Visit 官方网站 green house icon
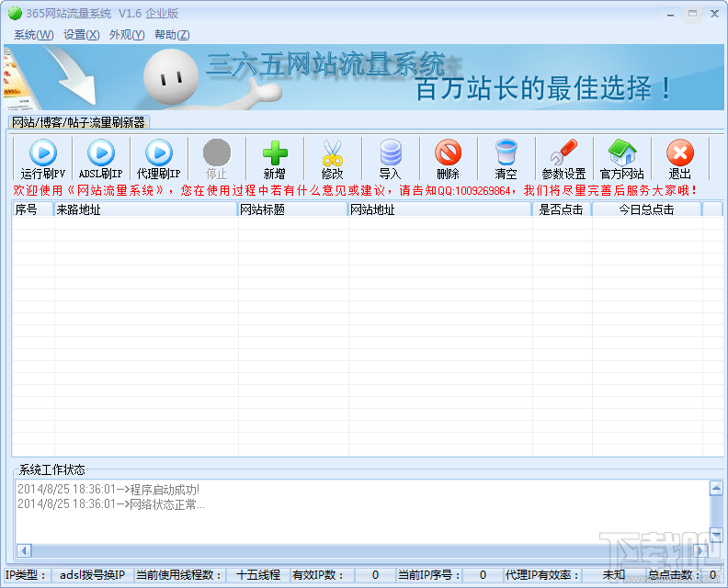This screenshot has height=588, width=728. [622, 153]
